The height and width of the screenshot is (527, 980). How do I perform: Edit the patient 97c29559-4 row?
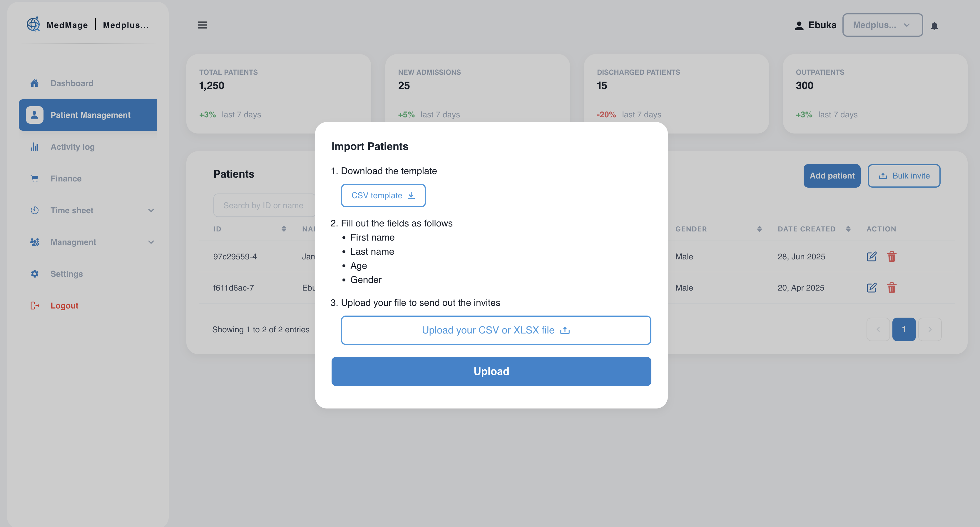[871, 256]
